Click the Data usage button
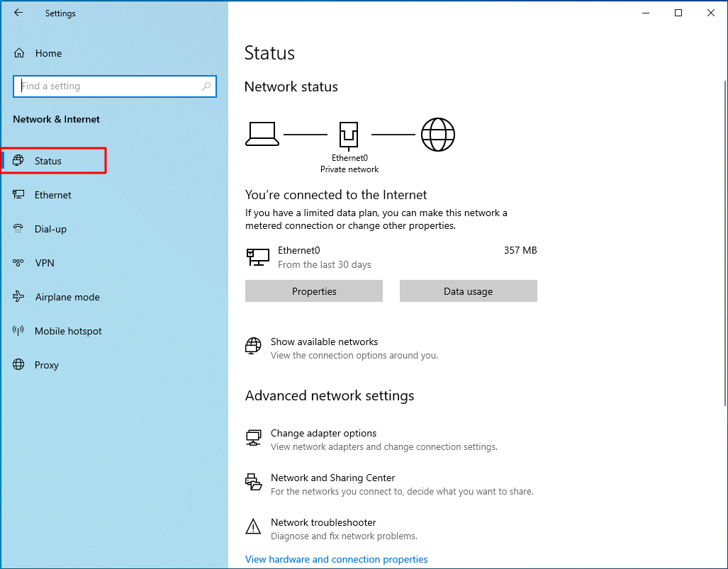Image resolution: width=728 pixels, height=569 pixels. 468,291
